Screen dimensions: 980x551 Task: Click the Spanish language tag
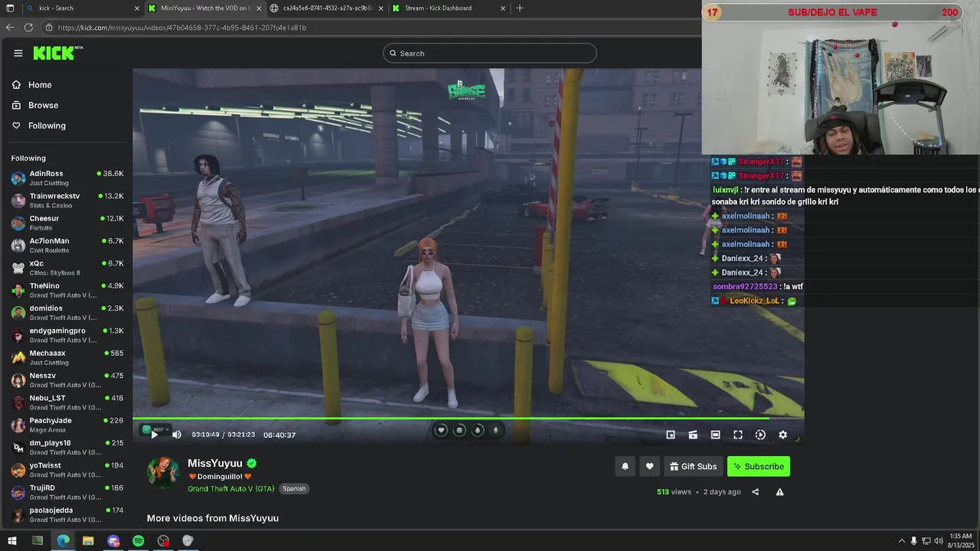(x=294, y=488)
